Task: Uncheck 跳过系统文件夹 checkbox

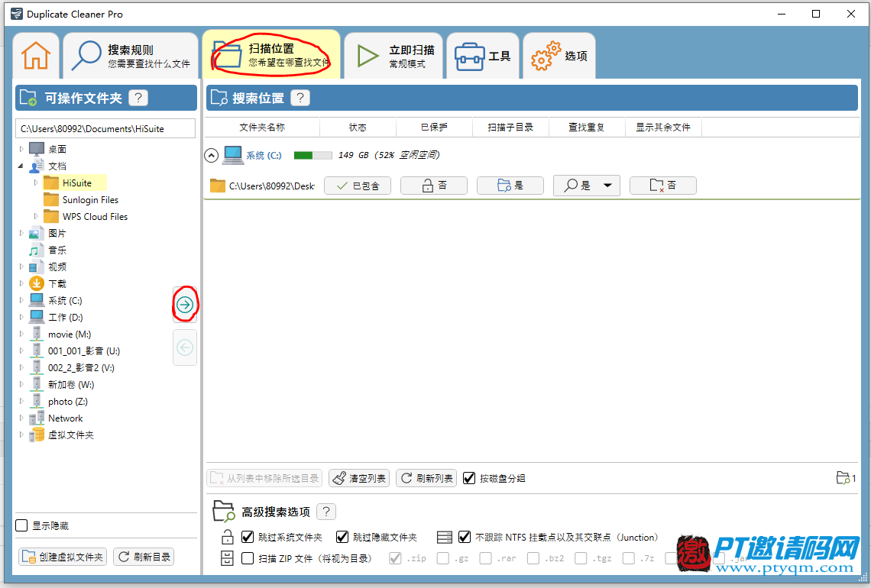Action: coord(248,537)
